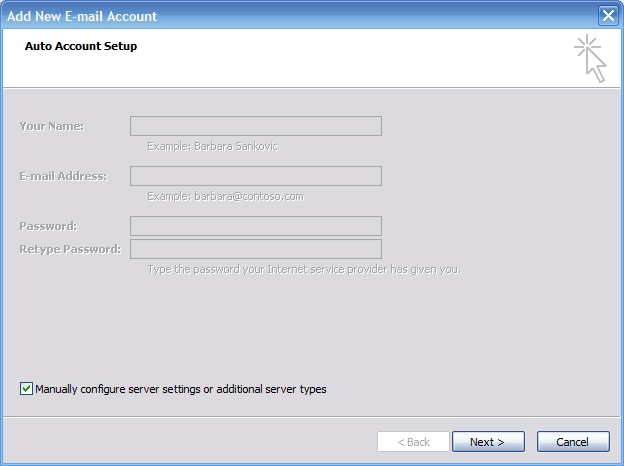This screenshot has width=624, height=466.
Task: Click the 'E-mail Address:' label
Action: coord(62,176)
